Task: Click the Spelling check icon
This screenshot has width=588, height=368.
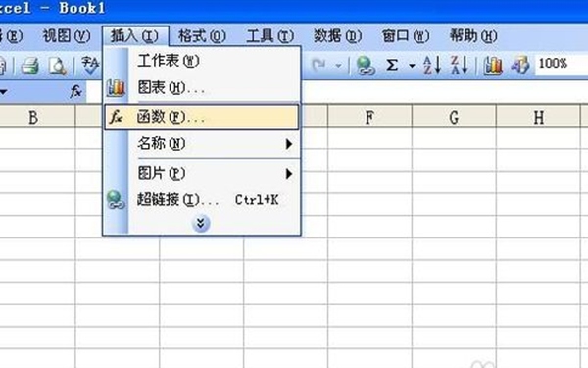Action: (x=90, y=66)
